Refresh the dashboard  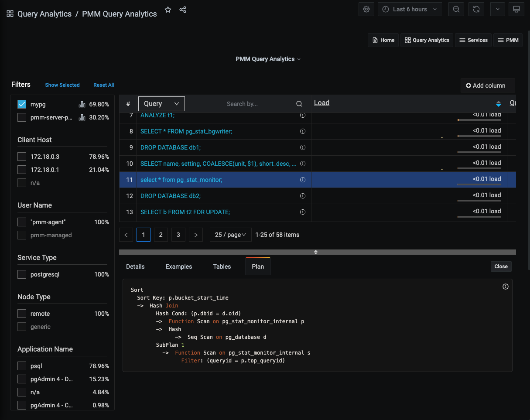pyautogui.click(x=477, y=9)
